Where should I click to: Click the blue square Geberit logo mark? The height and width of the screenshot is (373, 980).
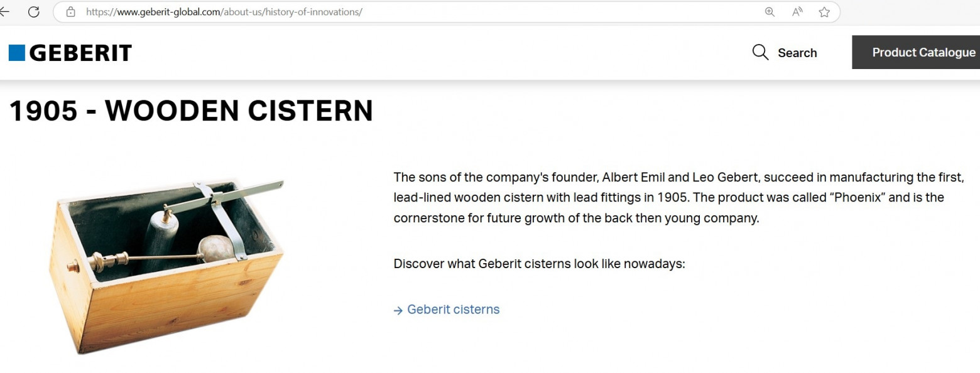[17, 53]
